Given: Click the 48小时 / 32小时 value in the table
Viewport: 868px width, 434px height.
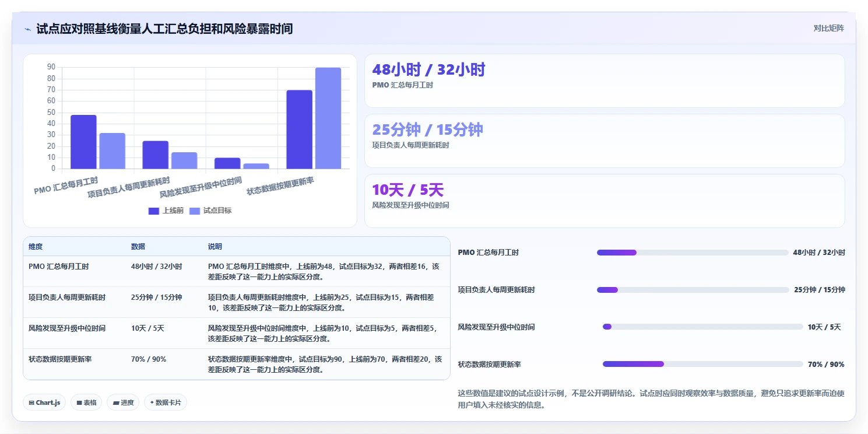Looking at the screenshot, I should point(156,266).
